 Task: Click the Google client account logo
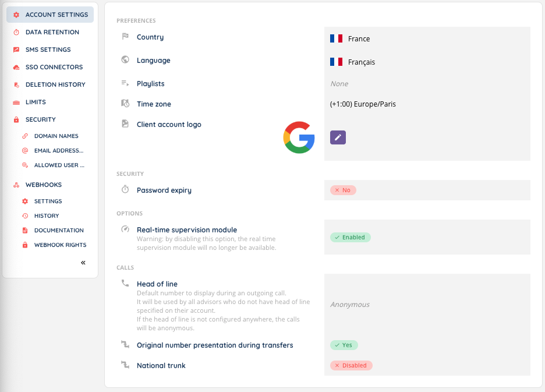299,137
